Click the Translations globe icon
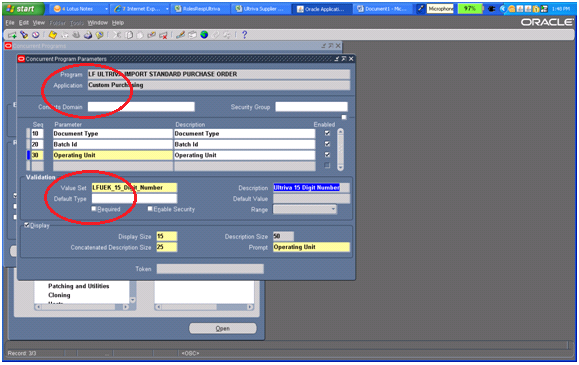 [204, 35]
